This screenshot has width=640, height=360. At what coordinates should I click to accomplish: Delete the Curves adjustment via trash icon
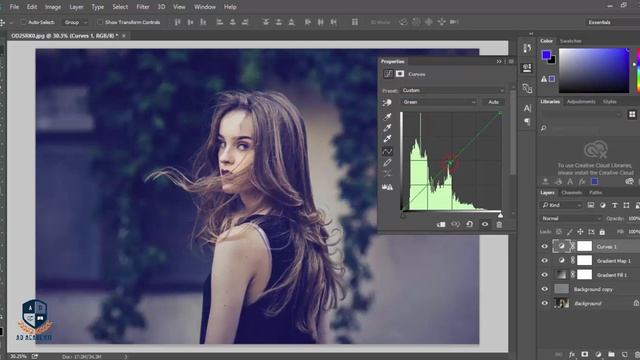point(499,224)
